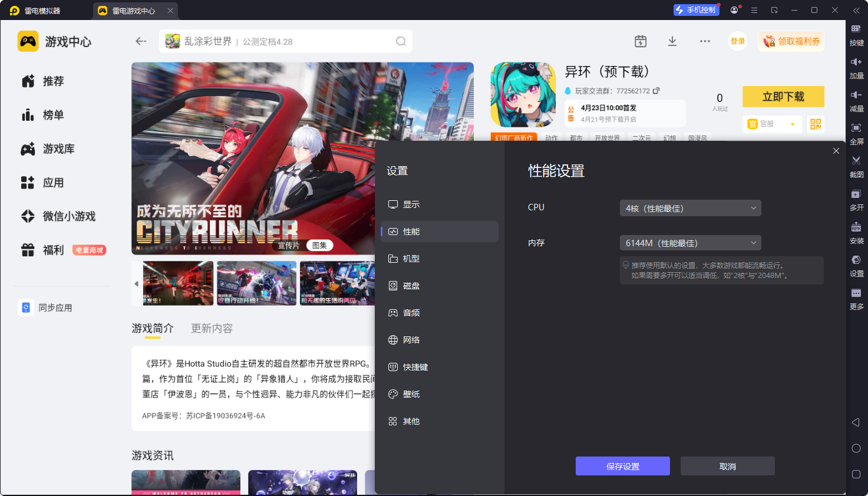Go to 应用 in left navigation
The width and height of the screenshot is (868, 496).
[x=42, y=183]
